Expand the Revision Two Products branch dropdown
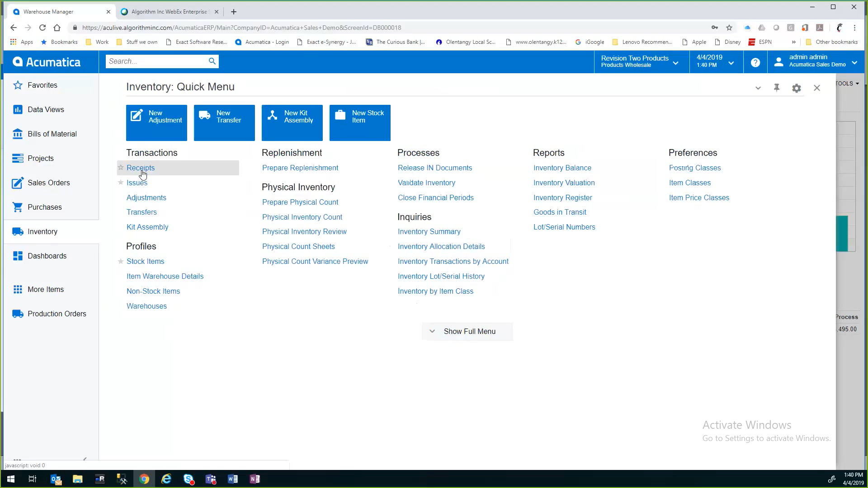 coord(675,63)
